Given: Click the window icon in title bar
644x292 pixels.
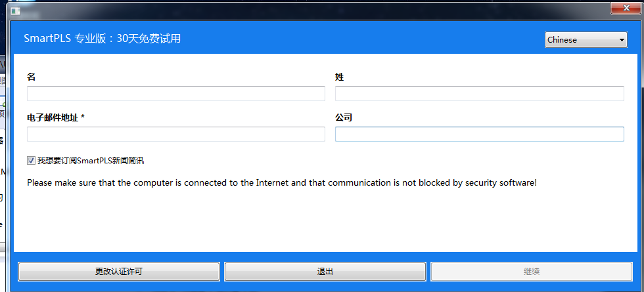Looking at the screenshot, I should click(15, 10).
